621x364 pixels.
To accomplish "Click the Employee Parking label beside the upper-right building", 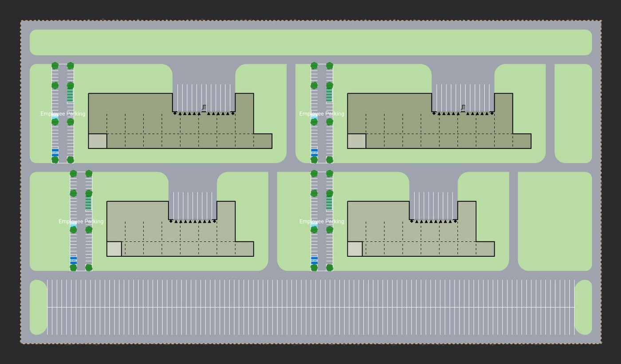I will (x=322, y=114).
